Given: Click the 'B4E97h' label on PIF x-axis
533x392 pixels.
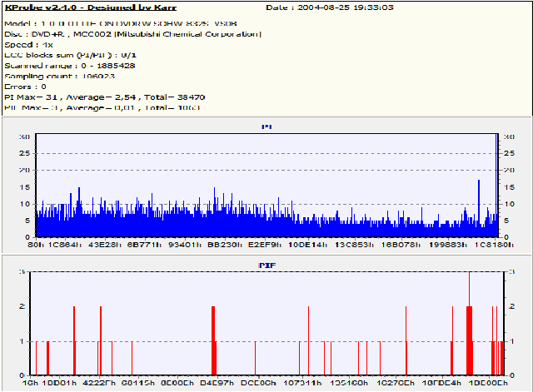Looking at the screenshot, I should (217, 383).
